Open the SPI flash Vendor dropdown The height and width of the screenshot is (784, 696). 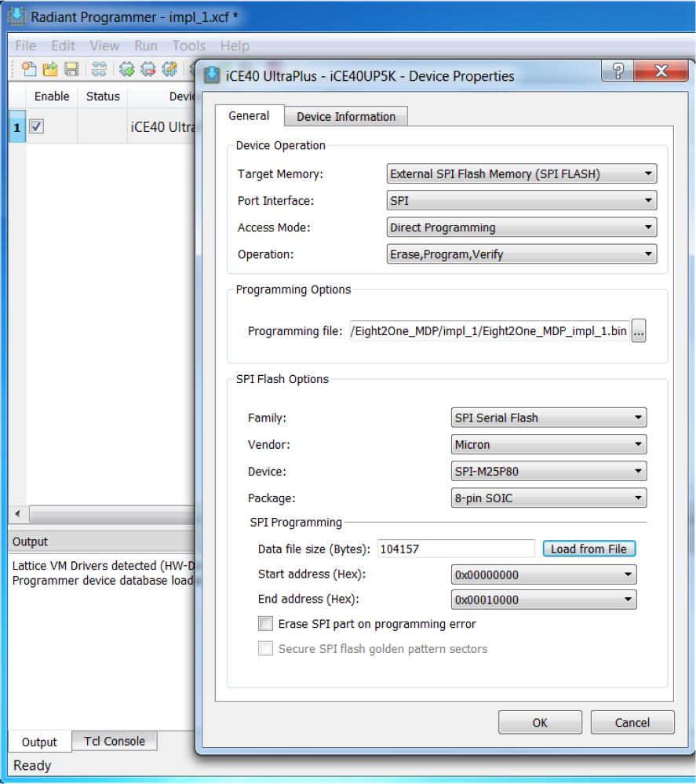click(x=548, y=445)
